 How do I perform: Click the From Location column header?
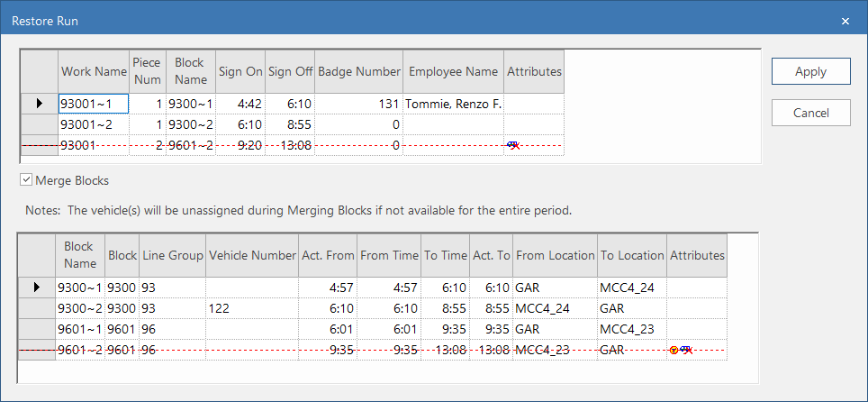coord(556,255)
